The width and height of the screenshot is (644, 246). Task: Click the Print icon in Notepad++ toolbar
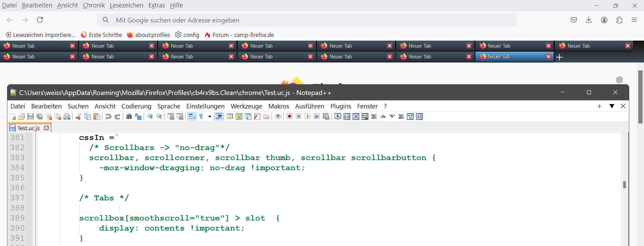67,116
